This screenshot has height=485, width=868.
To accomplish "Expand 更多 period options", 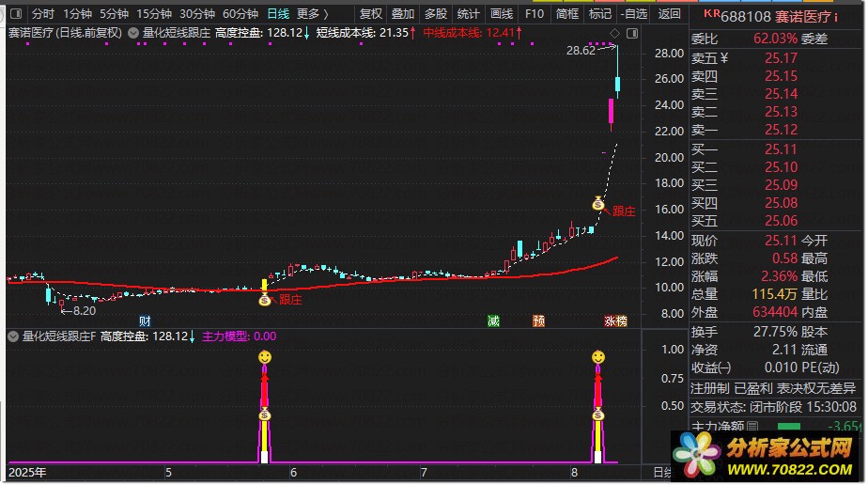I will click(x=312, y=14).
